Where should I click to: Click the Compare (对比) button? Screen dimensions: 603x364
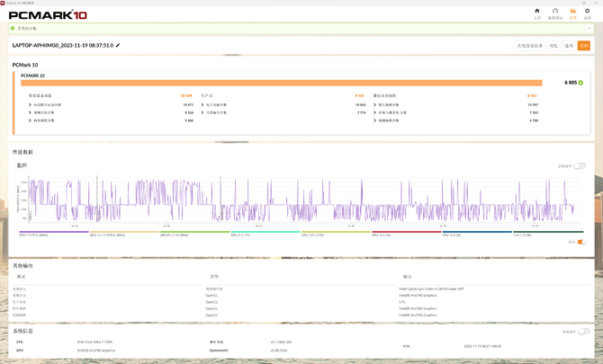(553, 46)
